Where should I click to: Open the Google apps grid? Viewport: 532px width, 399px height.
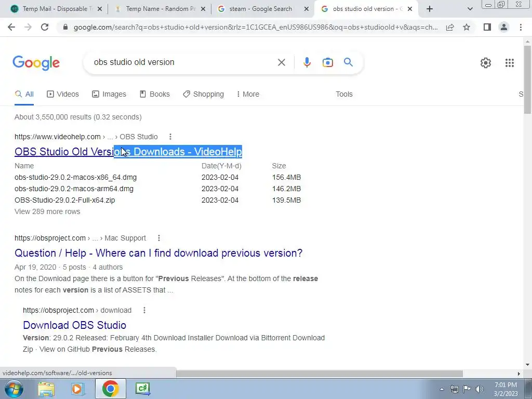[509, 63]
